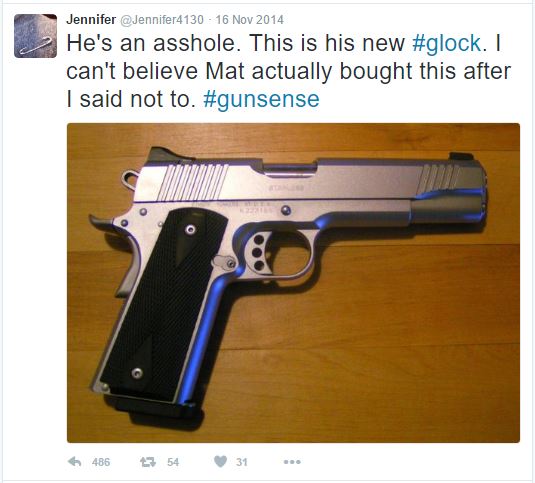Click the 54 retweet count

coord(173,462)
